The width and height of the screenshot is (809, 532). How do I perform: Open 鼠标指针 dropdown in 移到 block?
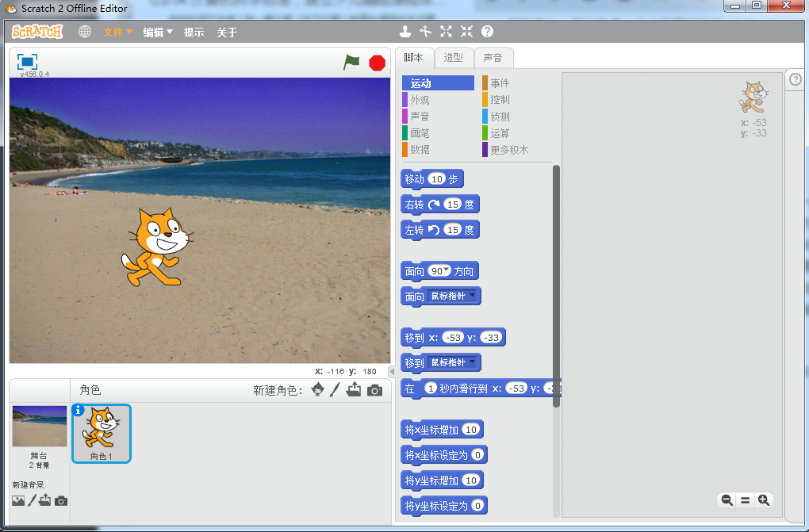454,363
